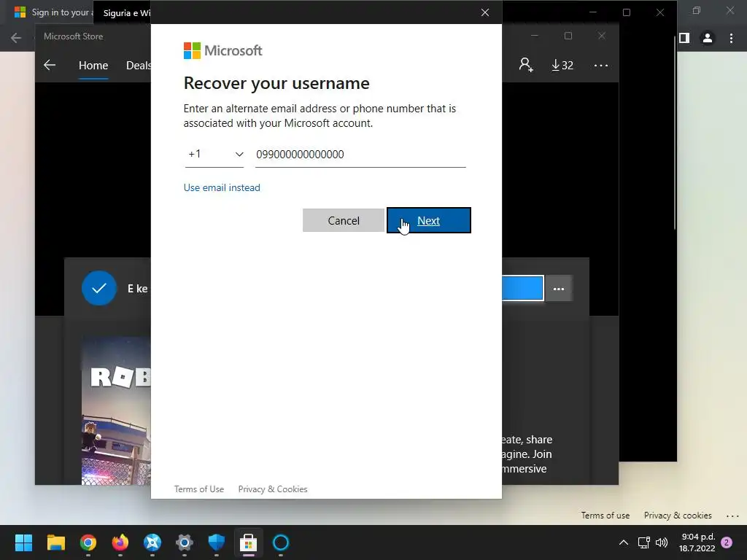Open the Privacy & Cookies dialog link
Screen dimensions: 747x560
pyautogui.click(x=273, y=489)
